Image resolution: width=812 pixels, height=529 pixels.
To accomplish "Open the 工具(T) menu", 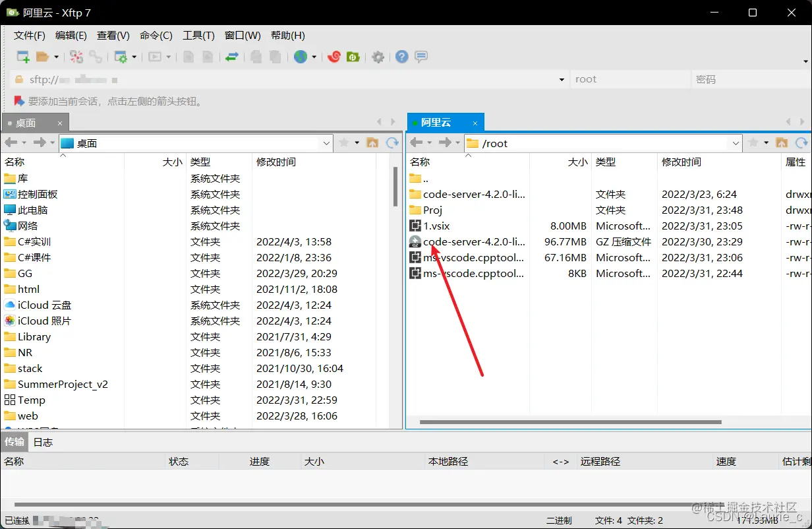I will pos(198,36).
